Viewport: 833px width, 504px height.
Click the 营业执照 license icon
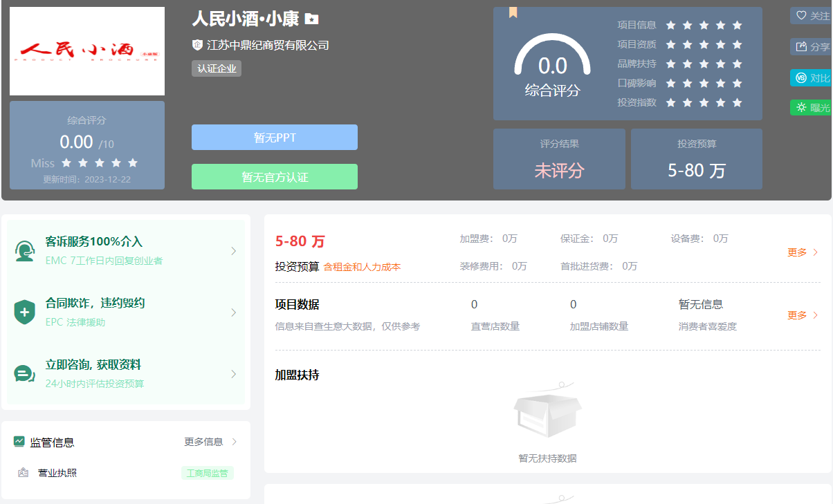[x=24, y=473]
